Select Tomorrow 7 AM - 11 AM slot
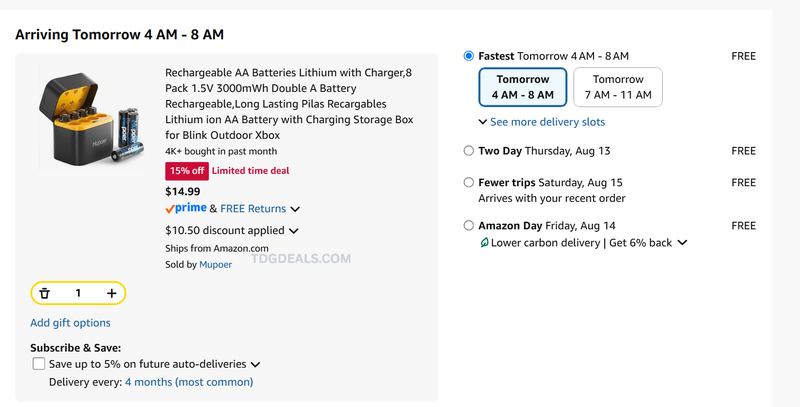 (618, 87)
